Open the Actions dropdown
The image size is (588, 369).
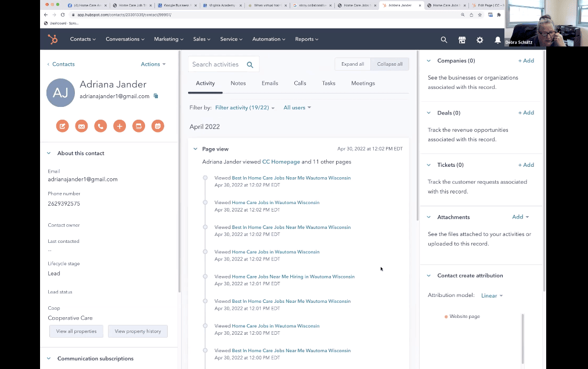coord(153,64)
